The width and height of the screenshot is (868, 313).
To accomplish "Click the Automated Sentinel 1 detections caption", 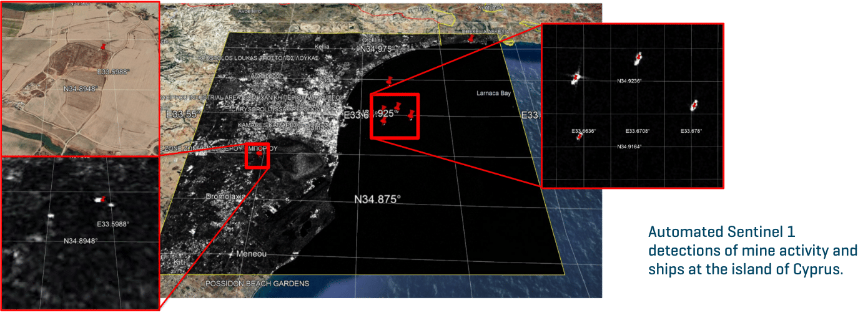I will (752, 251).
